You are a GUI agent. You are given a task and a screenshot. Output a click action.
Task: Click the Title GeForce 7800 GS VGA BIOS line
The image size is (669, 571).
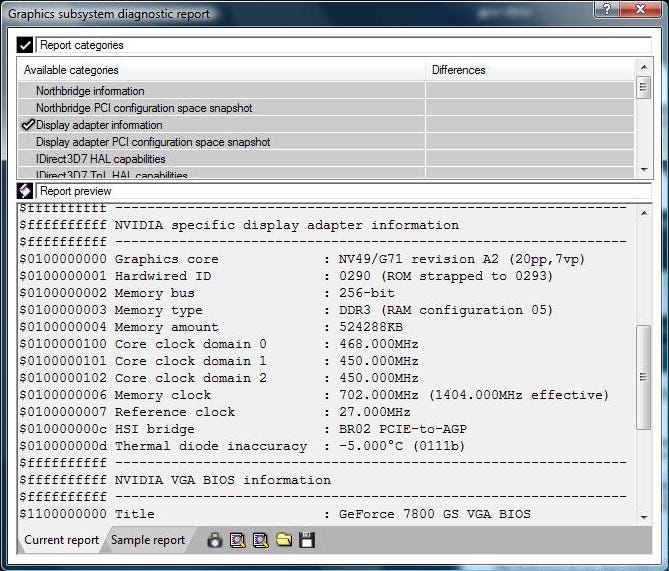(275, 514)
